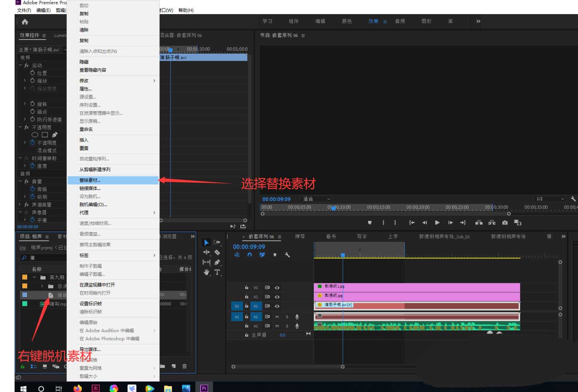Select the Razor tool in the tools panel
578x392 pixels.
click(217, 252)
